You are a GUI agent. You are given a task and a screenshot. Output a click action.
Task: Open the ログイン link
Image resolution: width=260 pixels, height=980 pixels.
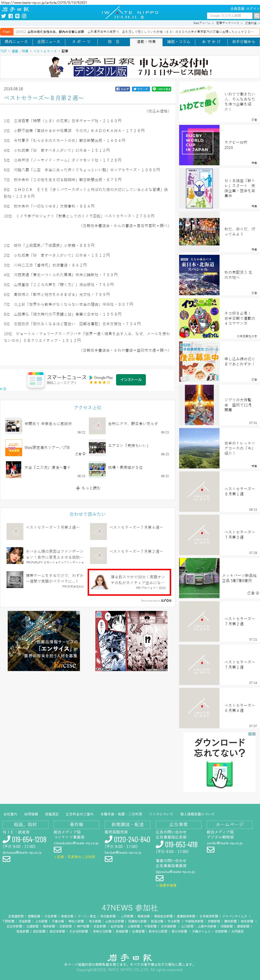(253, 8)
